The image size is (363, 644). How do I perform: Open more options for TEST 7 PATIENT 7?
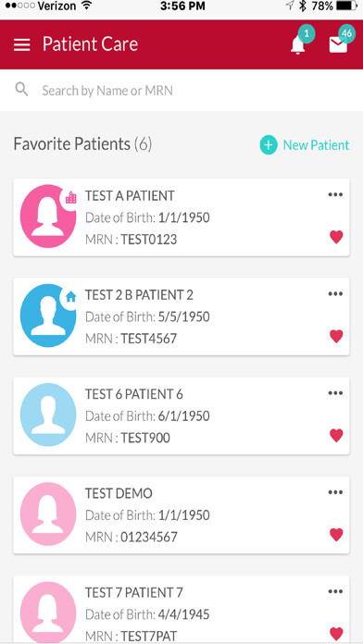335,591
